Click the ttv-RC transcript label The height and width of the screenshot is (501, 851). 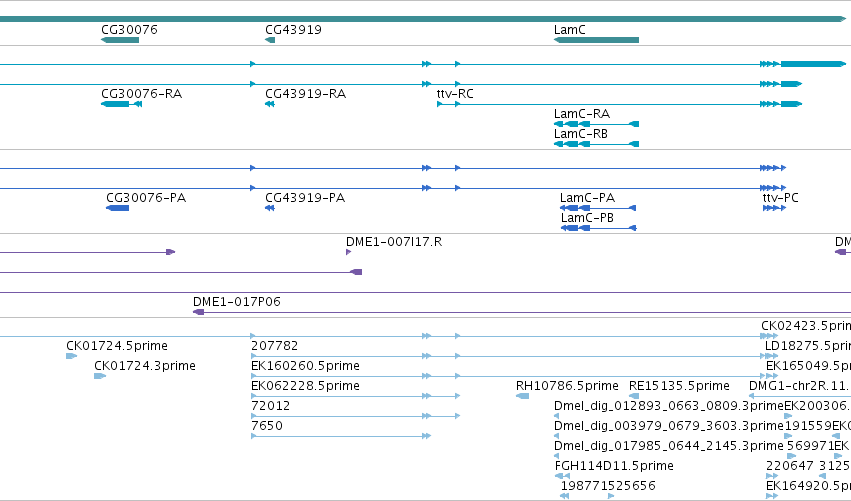tap(455, 93)
